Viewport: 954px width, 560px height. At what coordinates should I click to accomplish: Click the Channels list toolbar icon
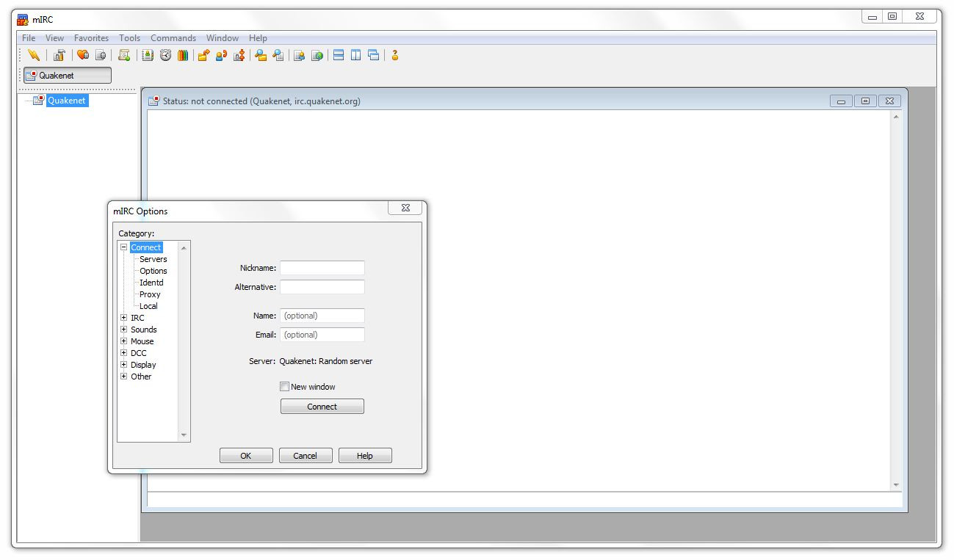(101, 55)
